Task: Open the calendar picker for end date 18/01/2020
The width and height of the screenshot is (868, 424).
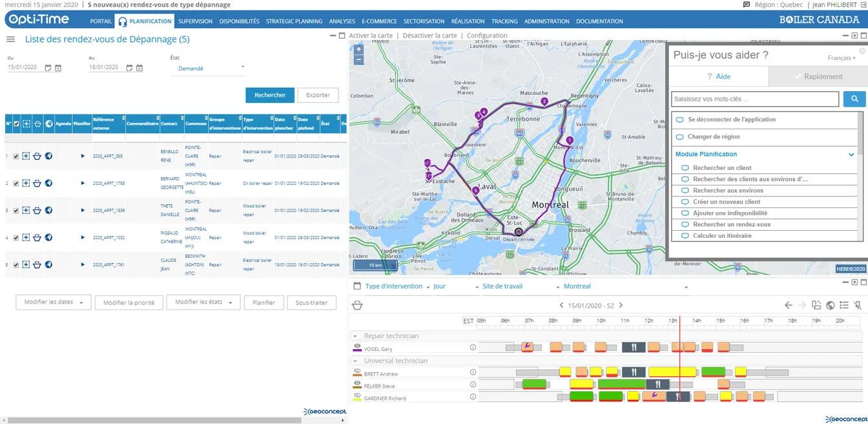Action: pyautogui.click(x=129, y=68)
